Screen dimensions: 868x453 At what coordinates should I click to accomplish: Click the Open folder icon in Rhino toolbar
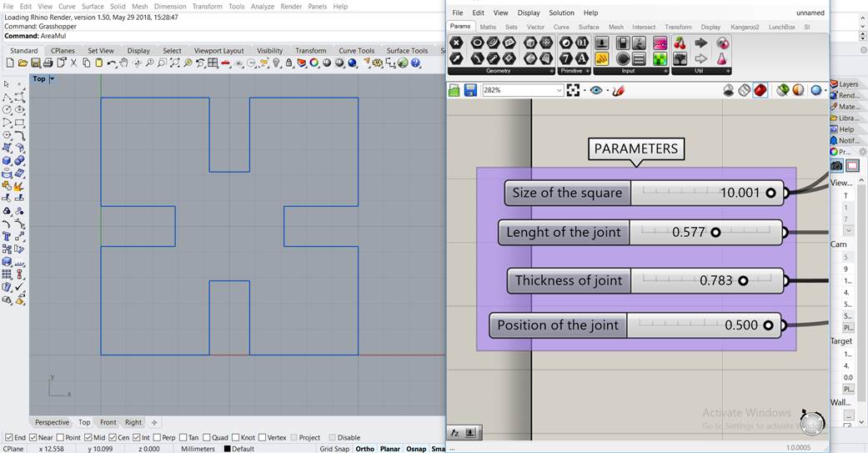[x=23, y=63]
